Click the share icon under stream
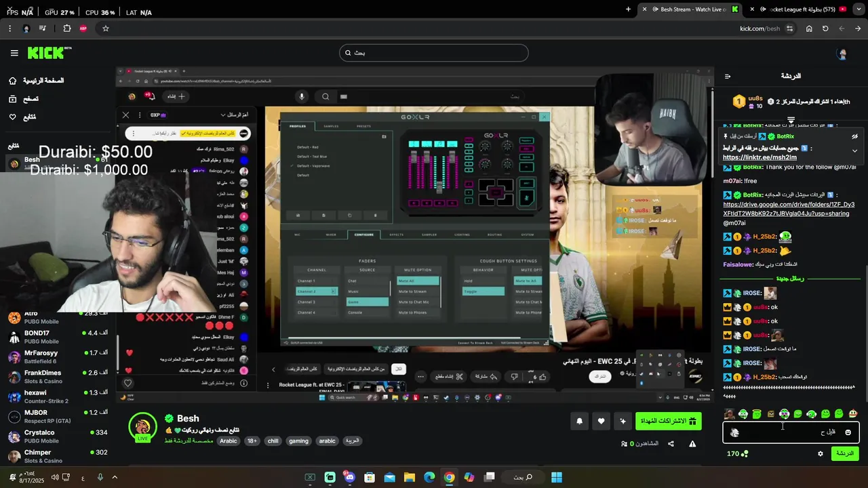 pyautogui.click(x=671, y=444)
